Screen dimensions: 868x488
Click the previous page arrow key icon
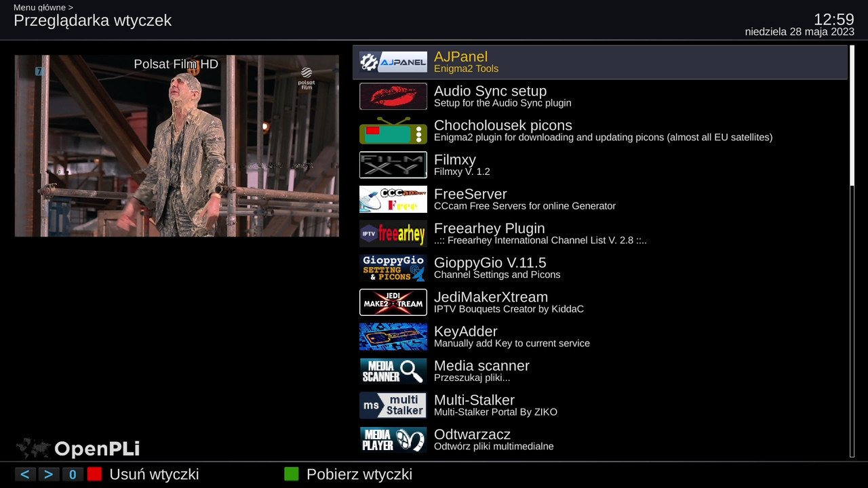[x=25, y=474]
